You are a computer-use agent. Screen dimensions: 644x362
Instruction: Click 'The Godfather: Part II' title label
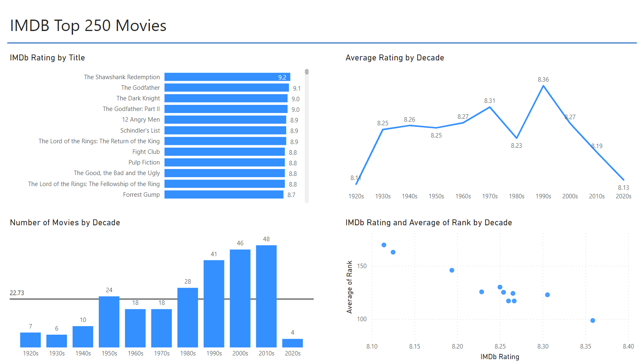(x=131, y=109)
